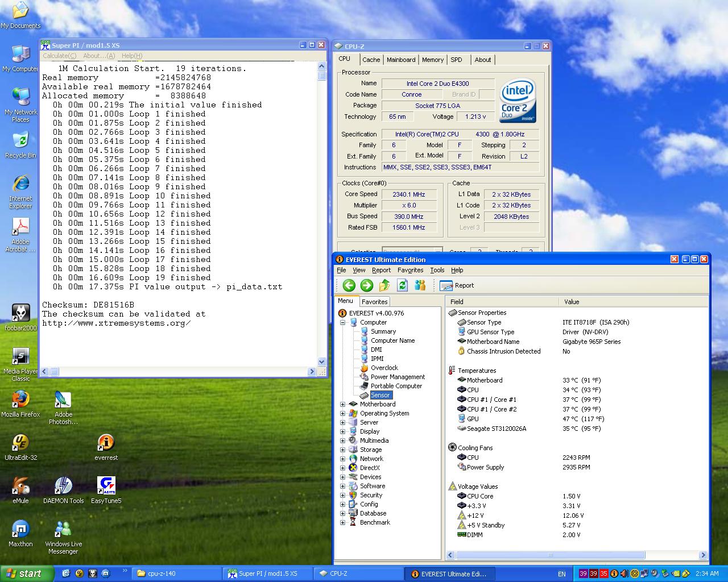This screenshot has width=728, height=582.
Task: Open the Favorites menu in EVEREST
Action: click(x=411, y=270)
